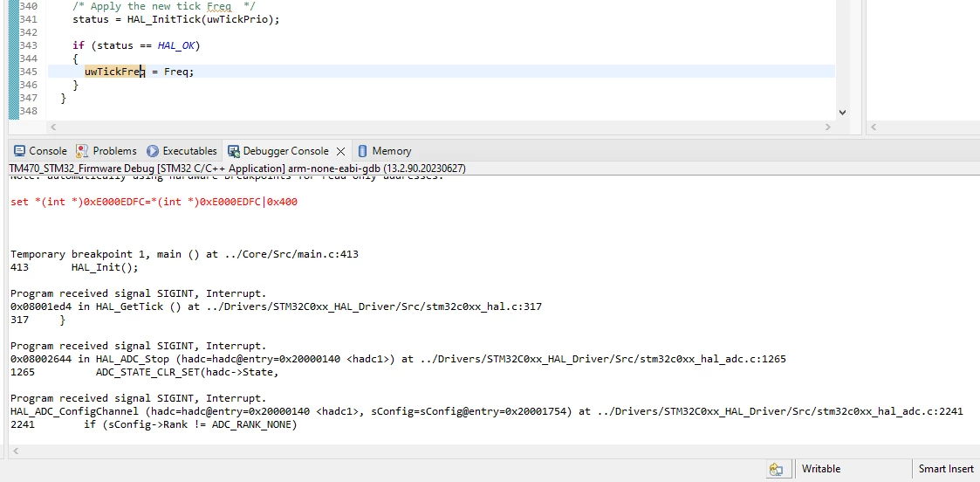Click the right pane scrollbar left arrow
Viewport: 980px width, 482px height.
click(874, 127)
